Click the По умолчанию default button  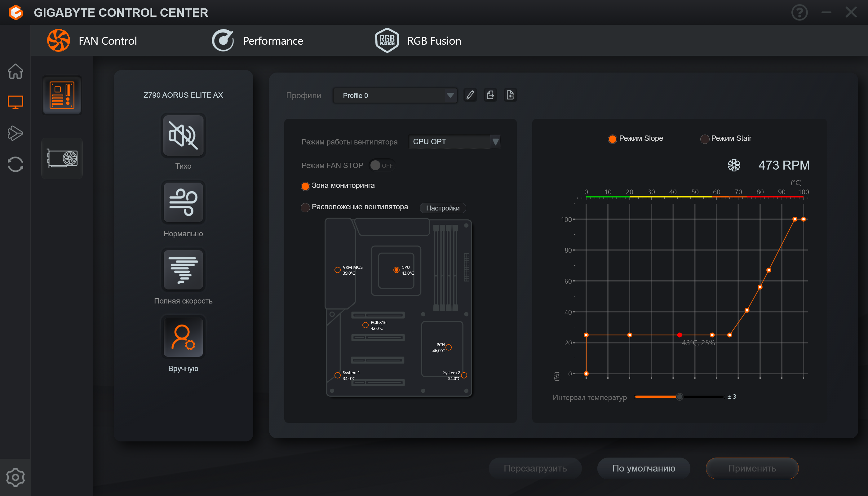point(643,468)
